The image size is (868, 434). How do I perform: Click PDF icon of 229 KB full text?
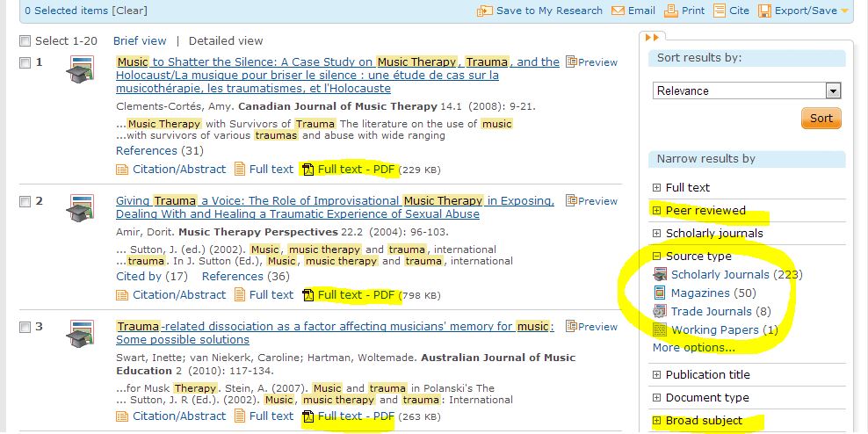click(308, 170)
